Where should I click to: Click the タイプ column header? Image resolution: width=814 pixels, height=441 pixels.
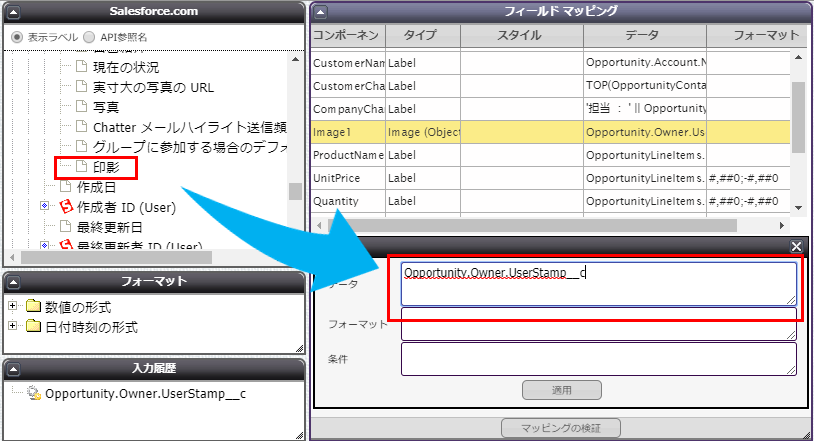[422, 35]
